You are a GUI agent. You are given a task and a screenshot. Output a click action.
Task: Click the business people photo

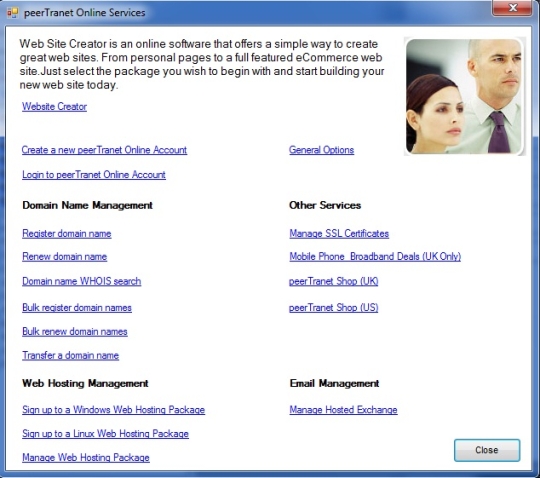pyautogui.click(x=465, y=96)
